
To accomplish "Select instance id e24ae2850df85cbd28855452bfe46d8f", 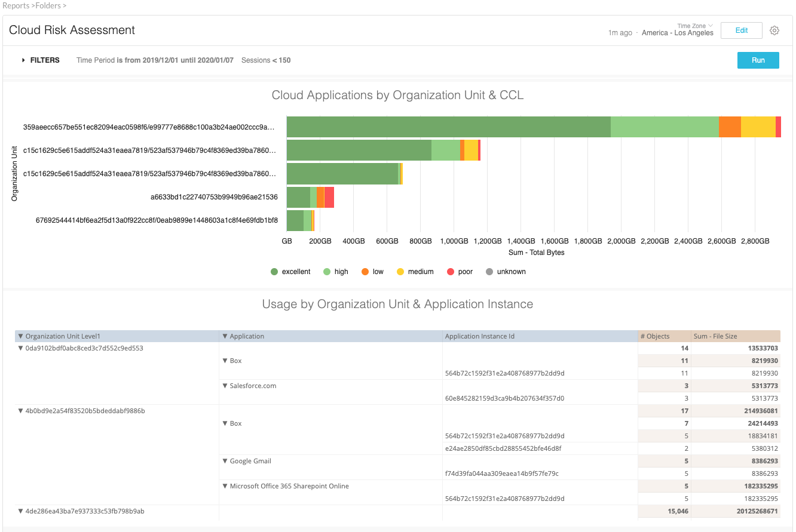I will pyautogui.click(x=503, y=448).
